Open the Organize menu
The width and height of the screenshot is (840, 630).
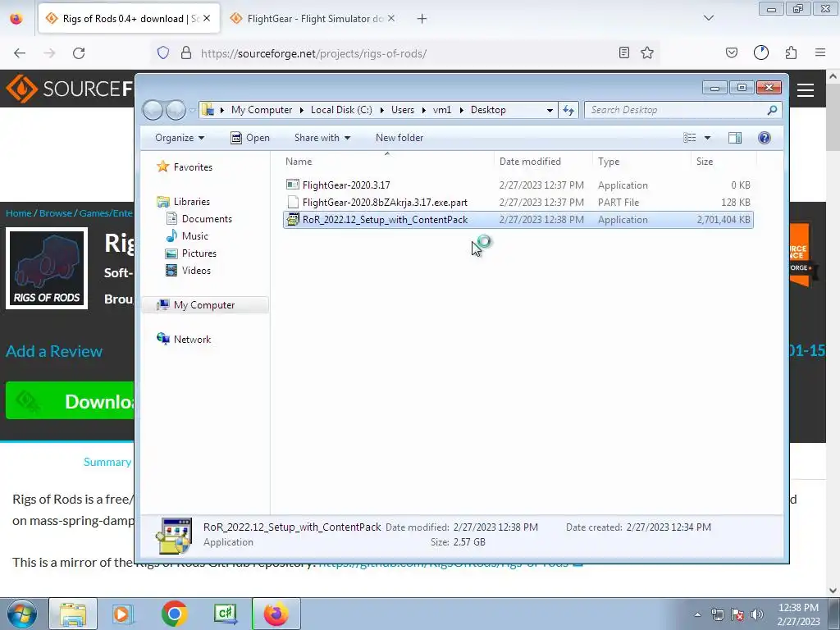(x=180, y=138)
